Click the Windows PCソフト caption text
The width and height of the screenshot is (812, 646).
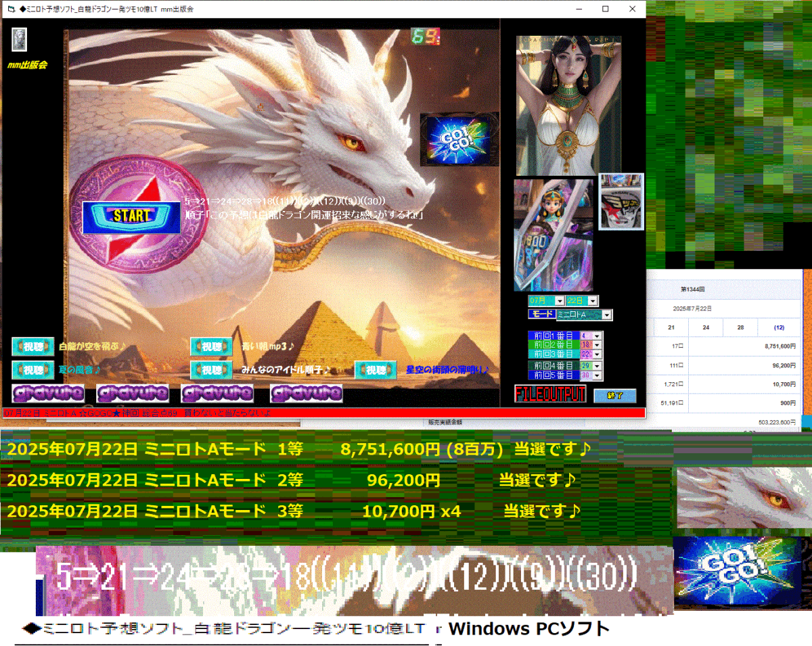(x=529, y=628)
